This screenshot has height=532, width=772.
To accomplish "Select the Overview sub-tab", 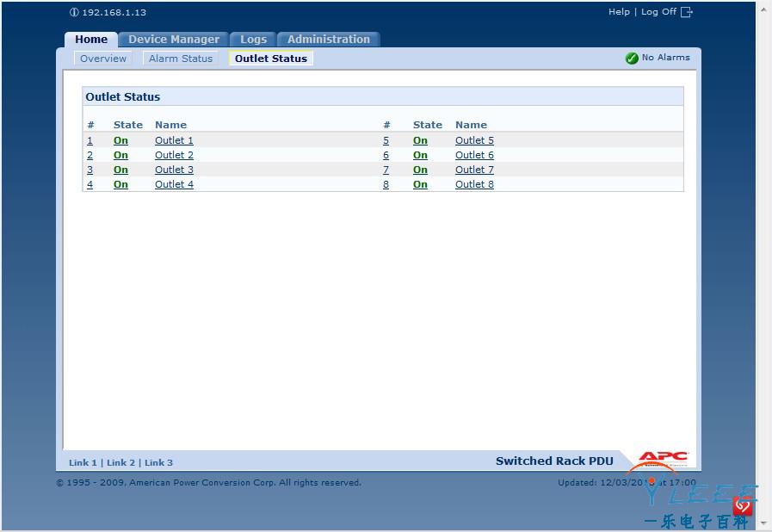I will 103,59.
